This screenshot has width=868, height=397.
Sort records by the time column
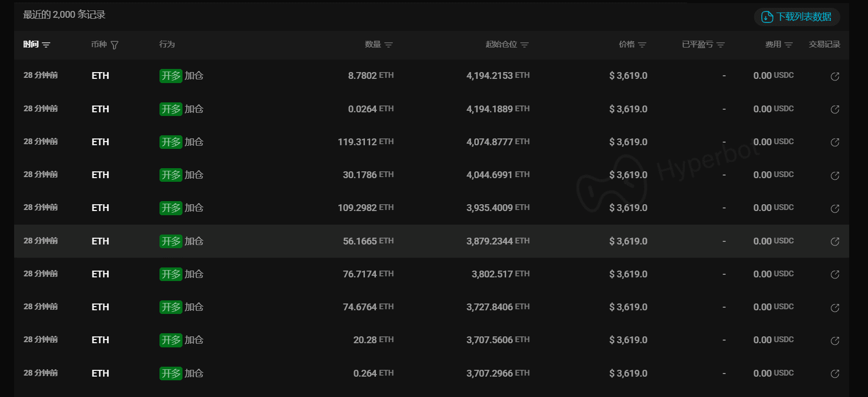coord(46,45)
